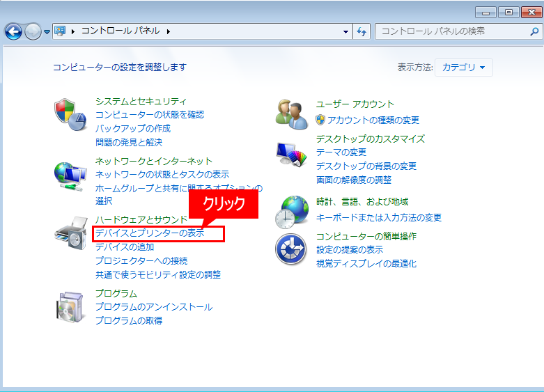Expand the arrow after コントロール パネル breadcrumb

tap(169, 31)
